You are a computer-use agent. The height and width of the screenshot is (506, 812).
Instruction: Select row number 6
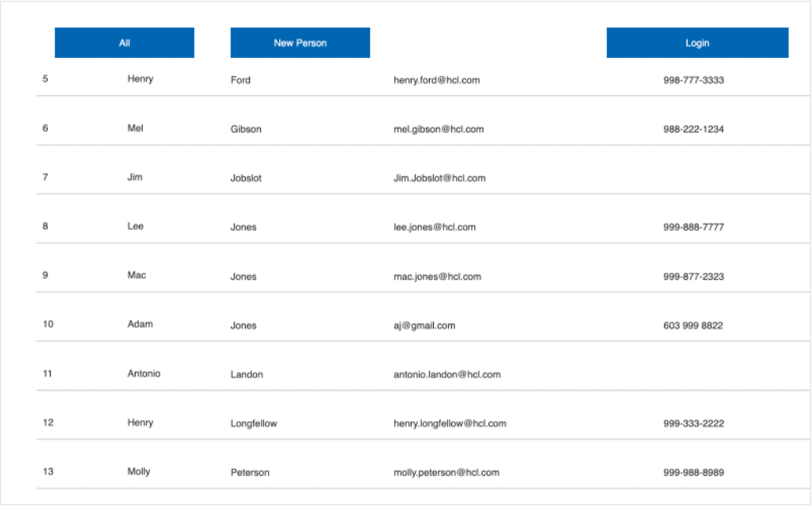(x=45, y=128)
